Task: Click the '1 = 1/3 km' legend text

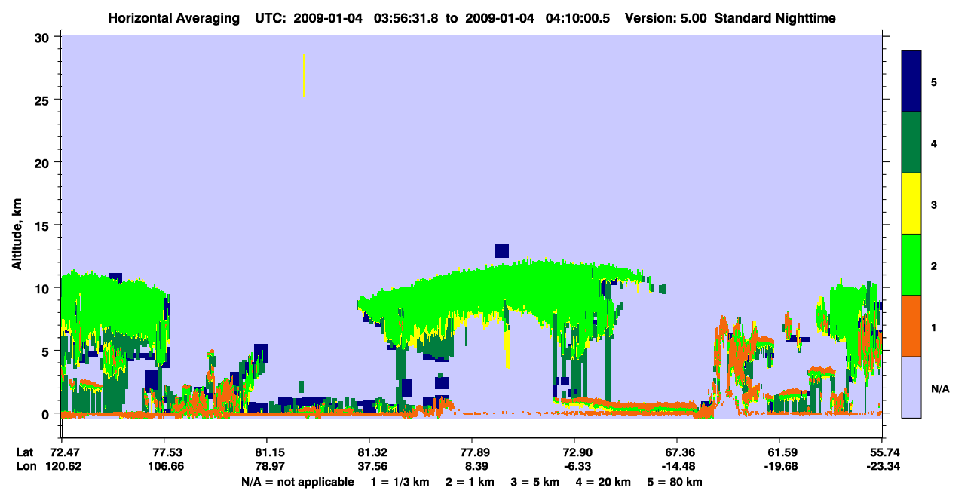Action: [400, 482]
